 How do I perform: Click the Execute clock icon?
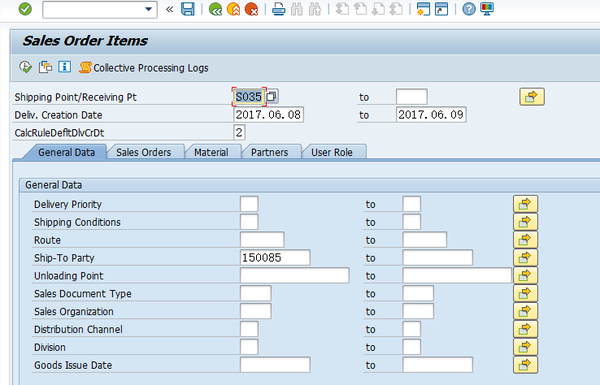coord(25,67)
